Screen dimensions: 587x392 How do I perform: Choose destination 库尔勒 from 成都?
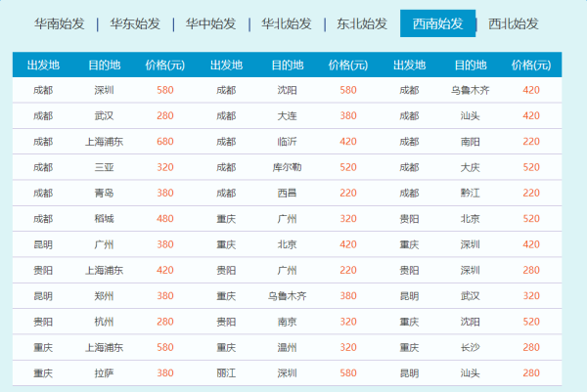(x=287, y=167)
